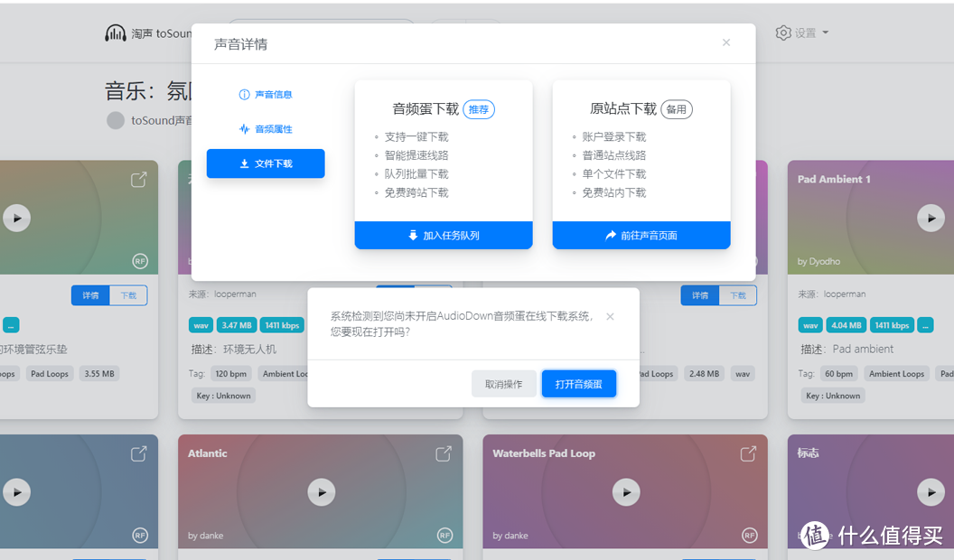The image size is (954, 560).
Task: Click the 推荐 badge on 音频蛋下载
Action: (479, 109)
